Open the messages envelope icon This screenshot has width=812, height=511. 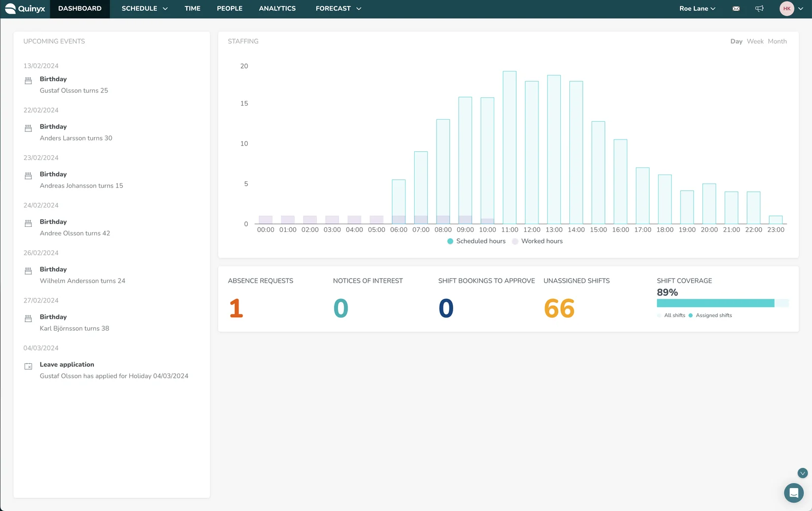(736, 9)
